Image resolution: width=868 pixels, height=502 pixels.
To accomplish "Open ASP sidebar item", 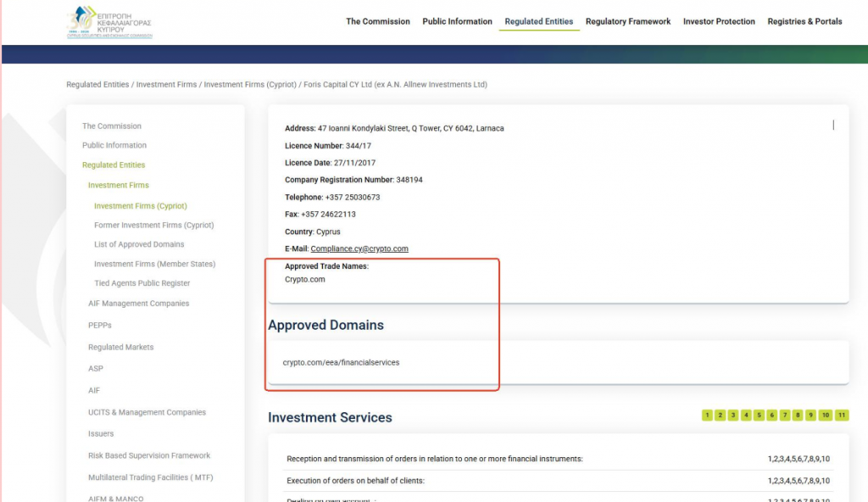I will click(x=95, y=369).
